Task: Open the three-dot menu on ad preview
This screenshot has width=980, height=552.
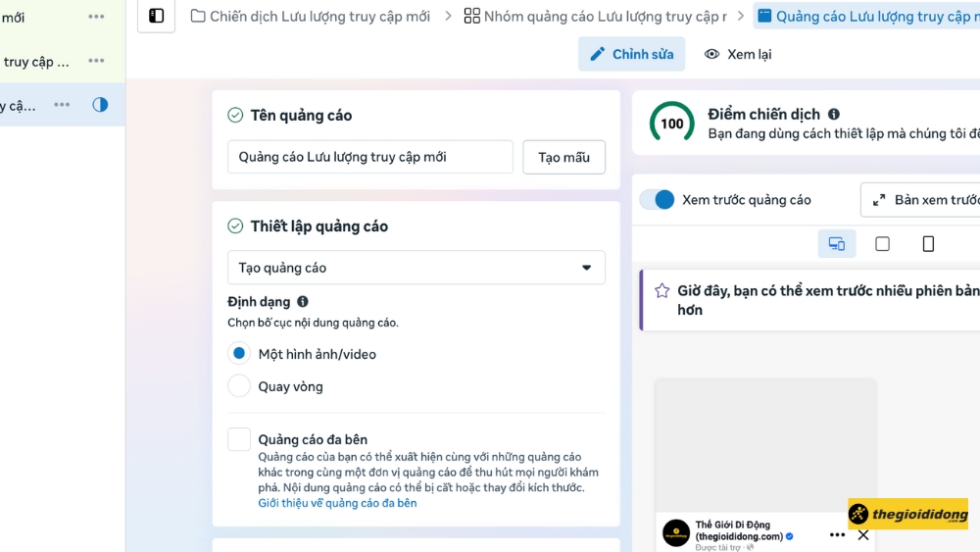Action: coord(837,534)
